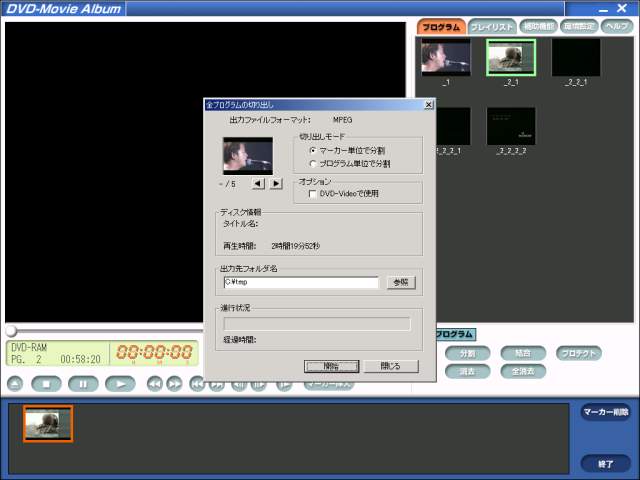This screenshot has width=640, height=480.
Task: Select program thumbnail _2_2_1
Action: 576,58
